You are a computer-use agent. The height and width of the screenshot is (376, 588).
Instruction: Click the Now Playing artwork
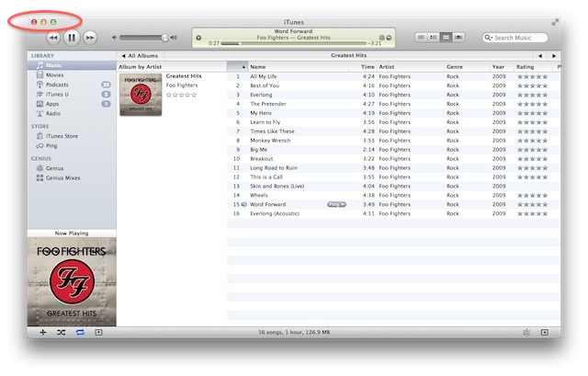(72, 281)
